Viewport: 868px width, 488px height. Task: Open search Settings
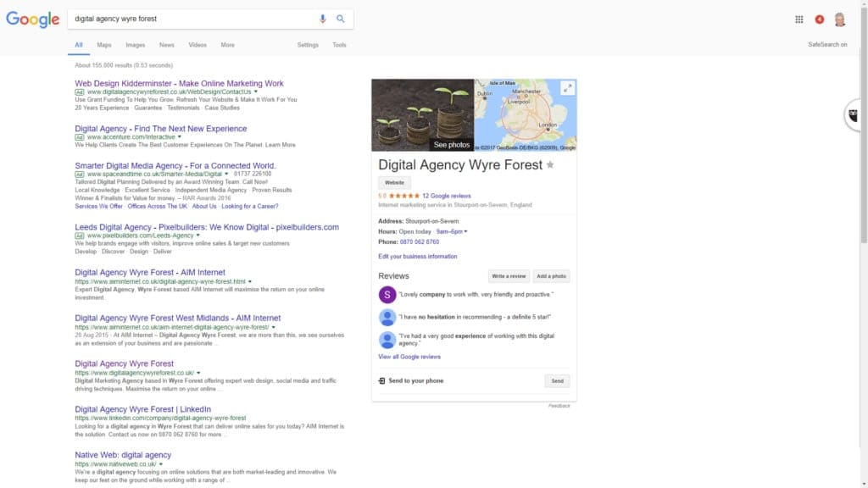[308, 45]
